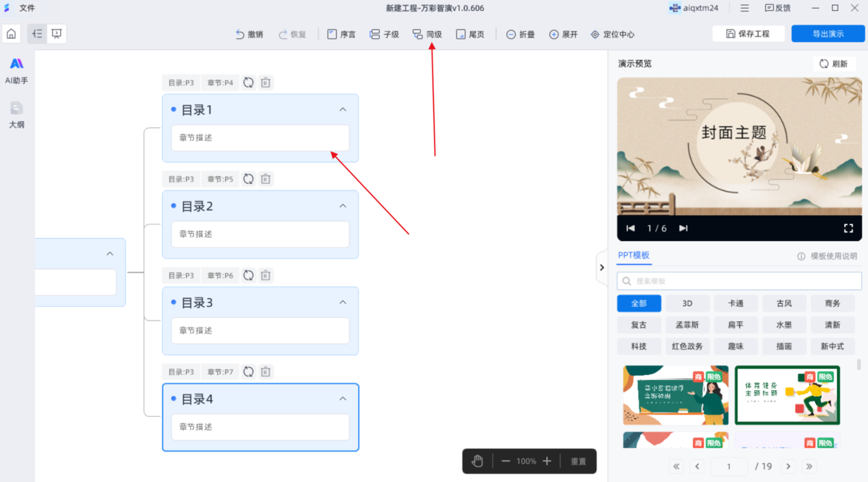Screen dimensions: 868x482
Task: Click the 撤销 undo button
Action: [250, 34]
